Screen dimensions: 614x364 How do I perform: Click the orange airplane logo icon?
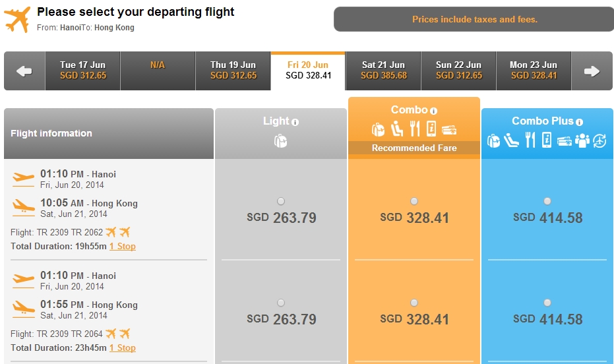coord(17,19)
